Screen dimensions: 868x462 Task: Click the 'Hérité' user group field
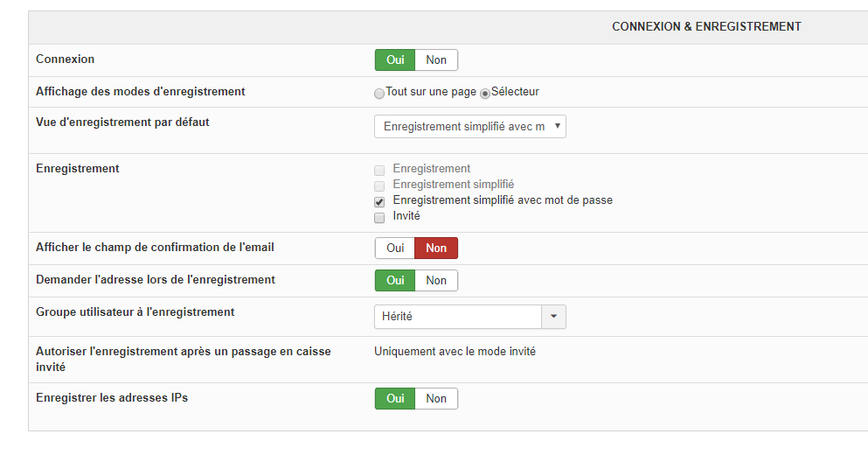458,317
